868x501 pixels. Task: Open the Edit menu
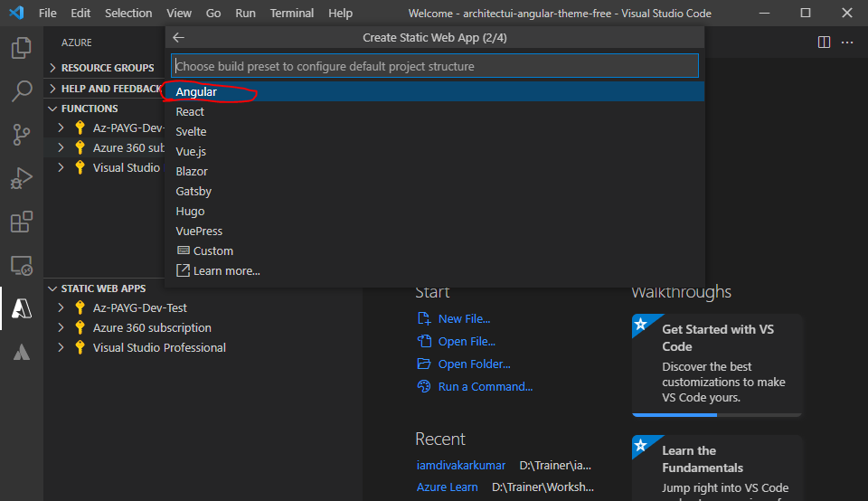tap(80, 13)
